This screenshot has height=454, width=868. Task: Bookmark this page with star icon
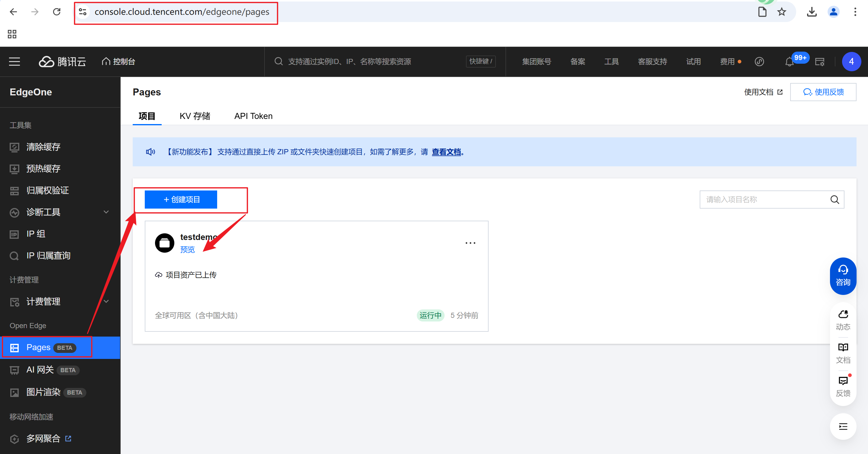tap(781, 12)
